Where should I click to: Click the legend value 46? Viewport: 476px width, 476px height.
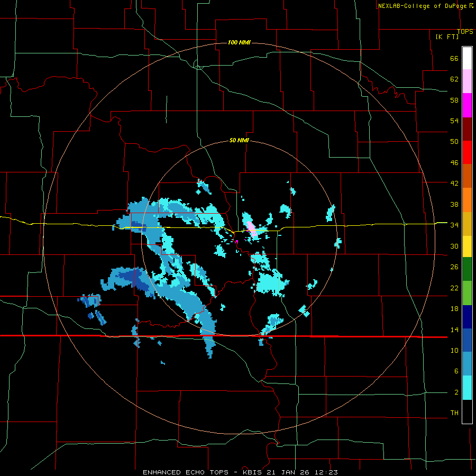pos(454,163)
